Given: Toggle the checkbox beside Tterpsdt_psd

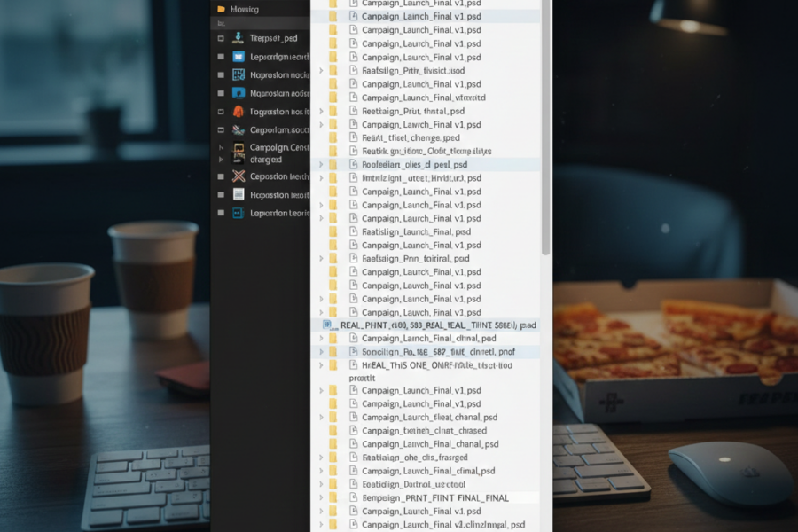Looking at the screenshot, I should coord(221,38).
